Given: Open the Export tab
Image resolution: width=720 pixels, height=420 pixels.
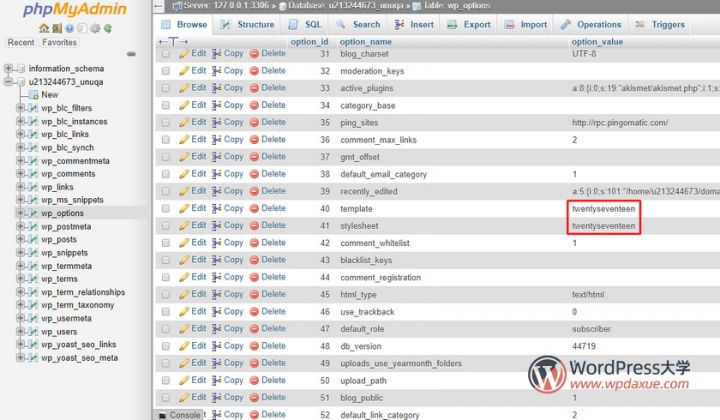Looking at the screenshot, I should tap(469, 25).
